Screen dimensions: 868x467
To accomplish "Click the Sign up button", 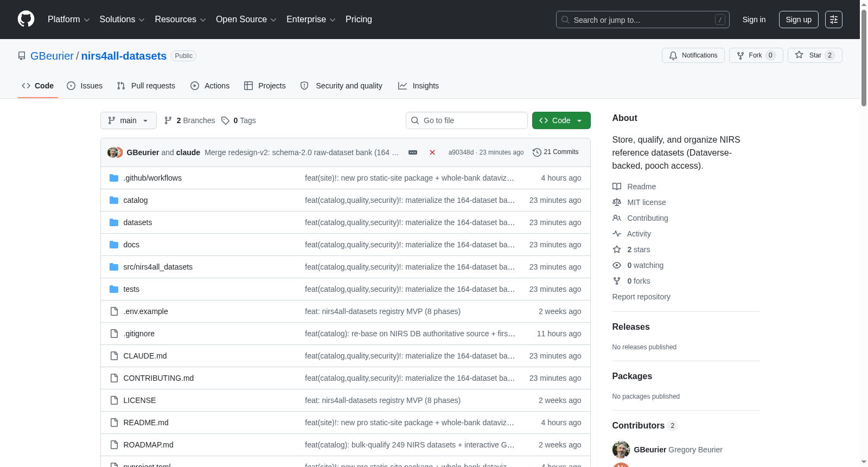I will 799,20.
